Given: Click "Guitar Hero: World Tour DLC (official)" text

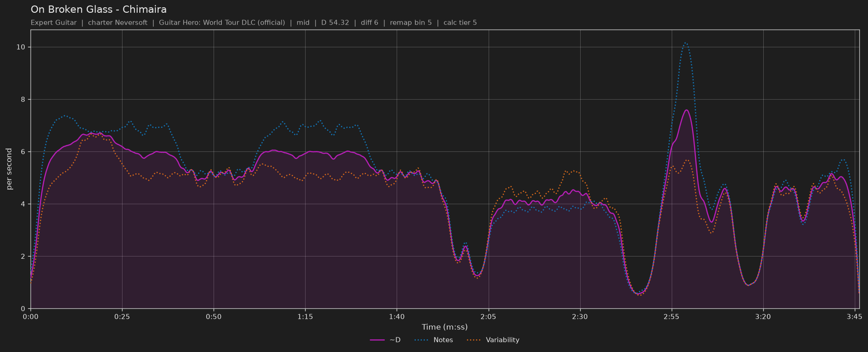Looking at the screenshot, I should [222, 23].
